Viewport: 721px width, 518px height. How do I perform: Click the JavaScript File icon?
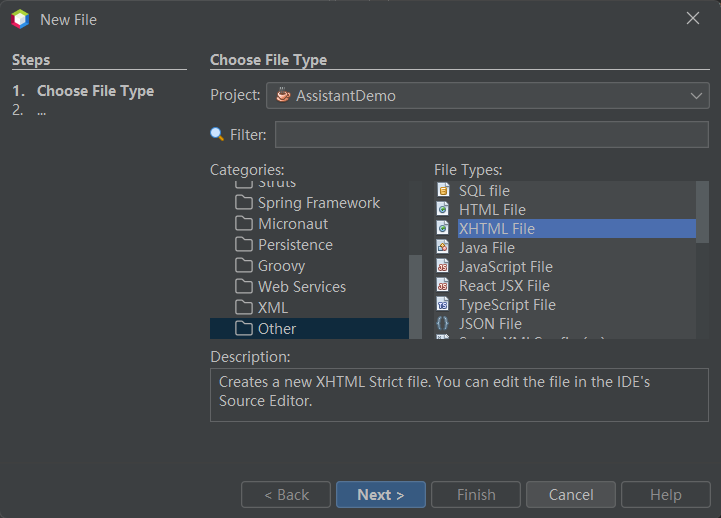[x=443, y=266]
